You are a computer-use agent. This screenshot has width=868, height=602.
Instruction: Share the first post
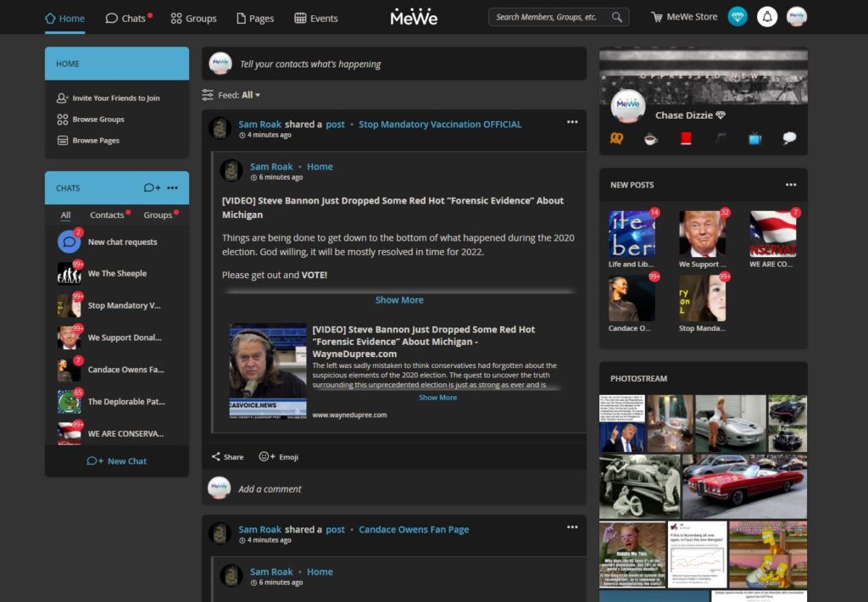point(227,457)
